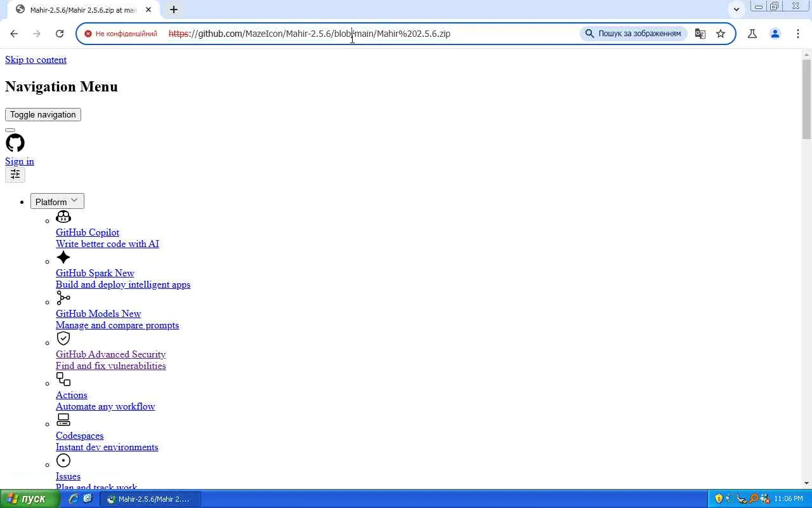Open the GitHub Models New link
The image size is (812, 508).
click(x=98, y=314)
